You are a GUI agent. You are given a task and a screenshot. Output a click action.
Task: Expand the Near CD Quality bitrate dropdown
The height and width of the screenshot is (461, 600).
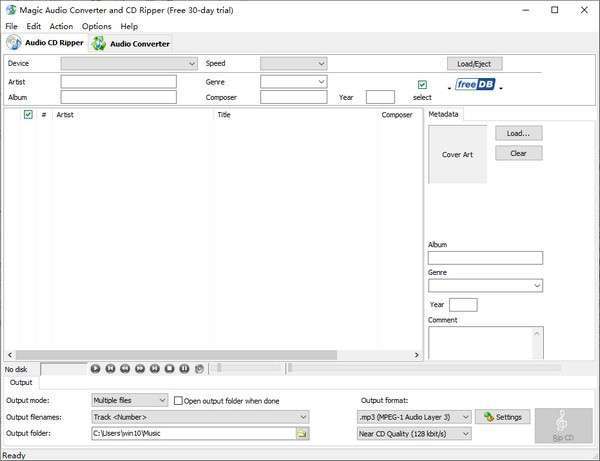465,434
